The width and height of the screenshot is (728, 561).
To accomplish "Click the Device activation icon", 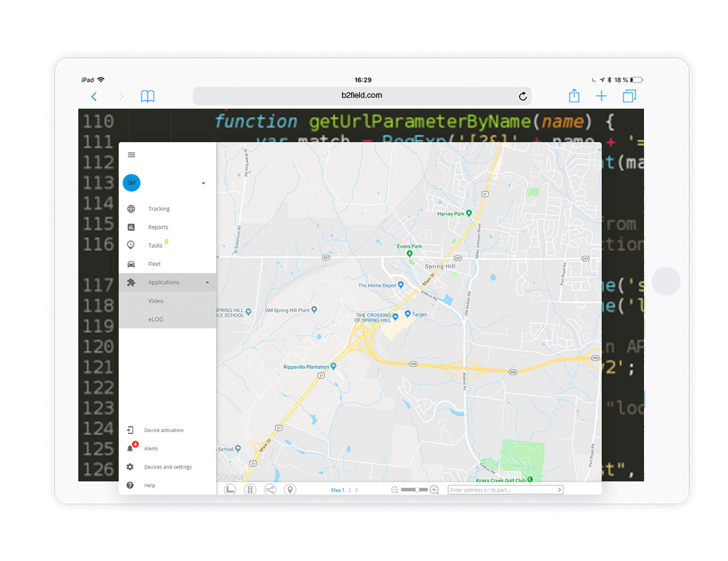I will [130, 430].
